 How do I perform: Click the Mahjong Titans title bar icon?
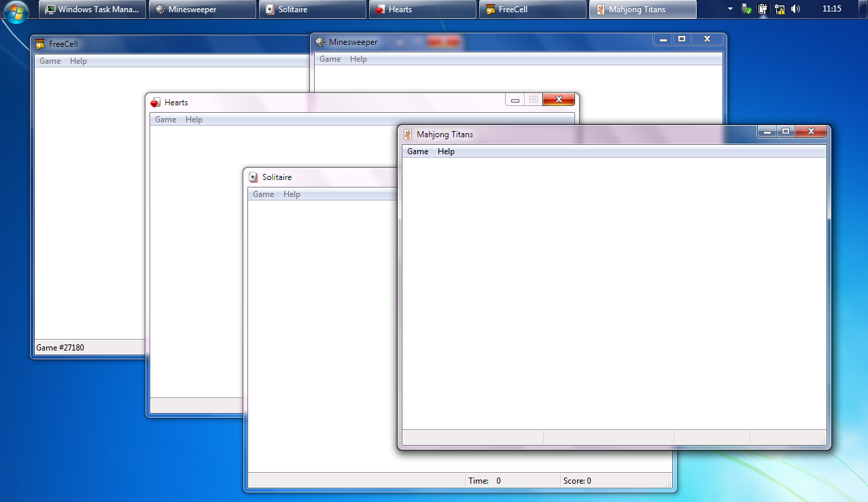tap(408, 135)
